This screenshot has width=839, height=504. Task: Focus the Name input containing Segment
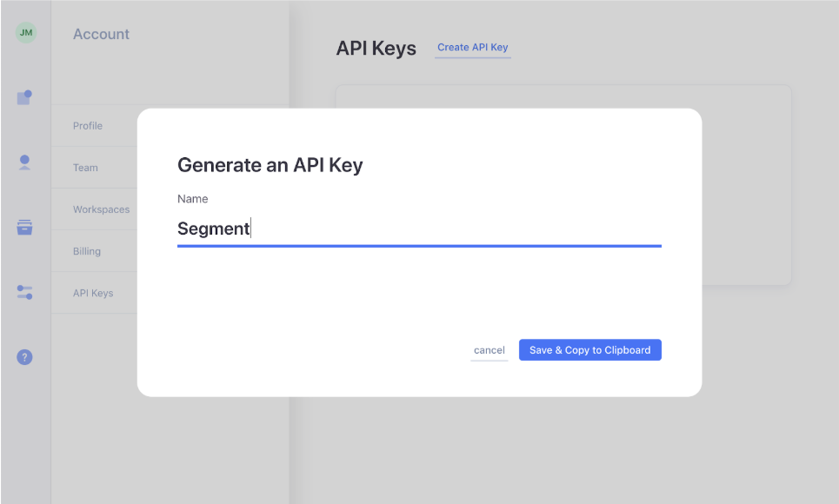coord(419,229)
